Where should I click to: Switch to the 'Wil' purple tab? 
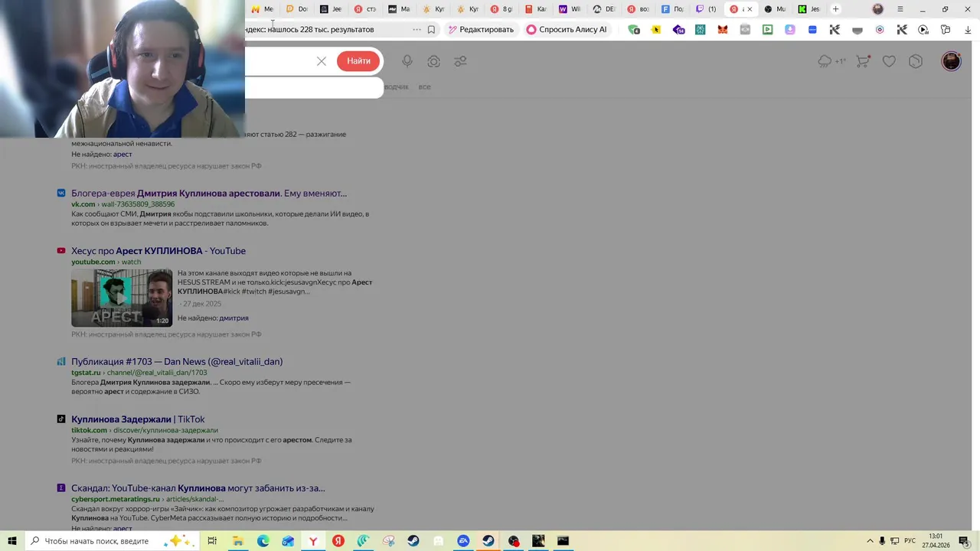[570, 9]
